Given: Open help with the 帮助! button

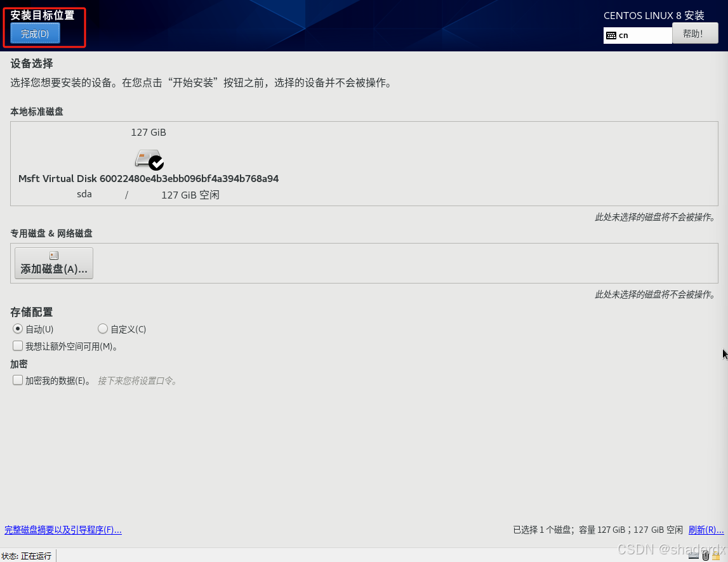Looking at the screenshot, I should point(694,34).
